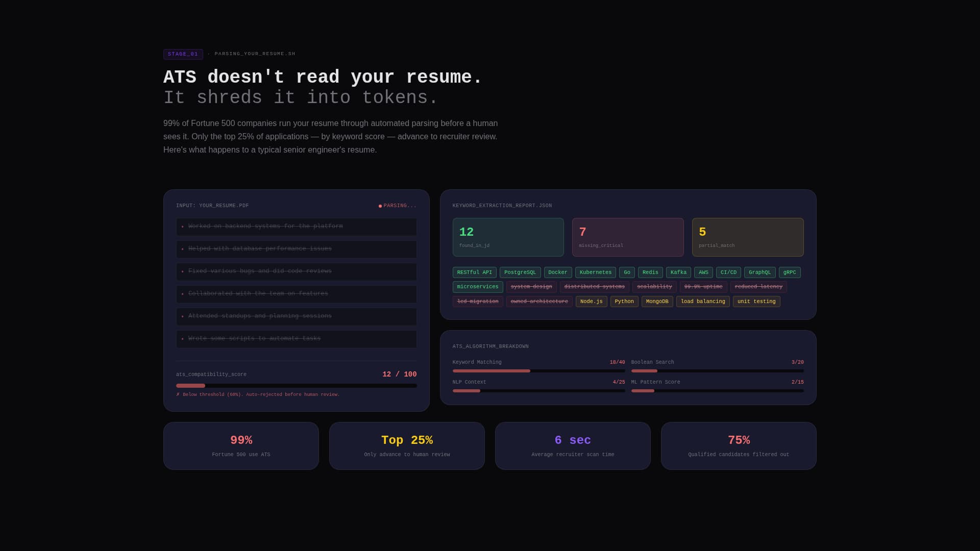Select 'Attended standups and planning sessions' line
The width and height of the screenshot is (980, 551).
tap(296, 316)
